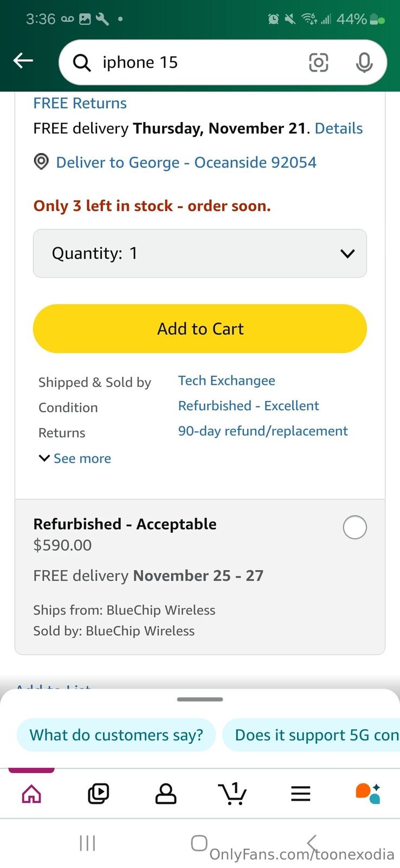
Task: Tap the delivery location pin icon
Action: click(x=41, y=162)
